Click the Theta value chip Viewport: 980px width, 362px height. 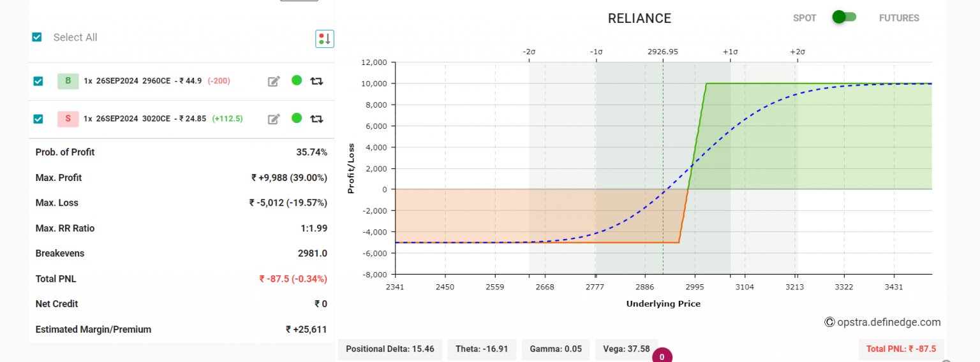click(x=482, y=349)
